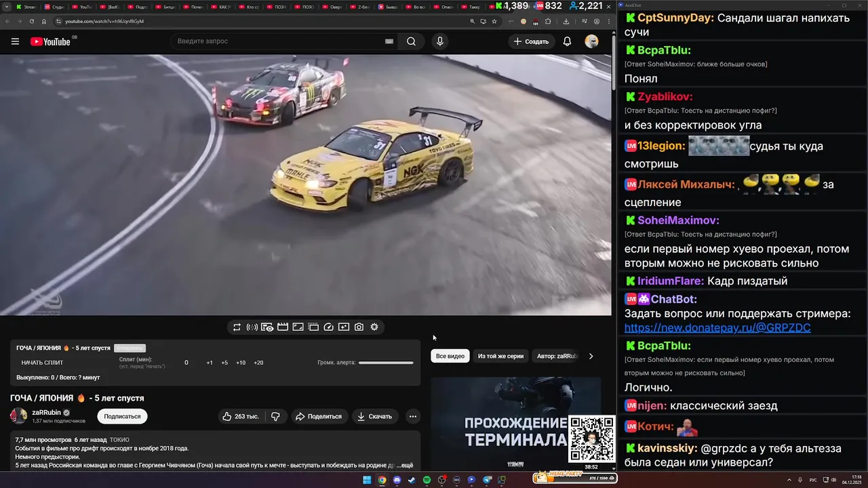Add +10 minutes to the split

point(241,363)
